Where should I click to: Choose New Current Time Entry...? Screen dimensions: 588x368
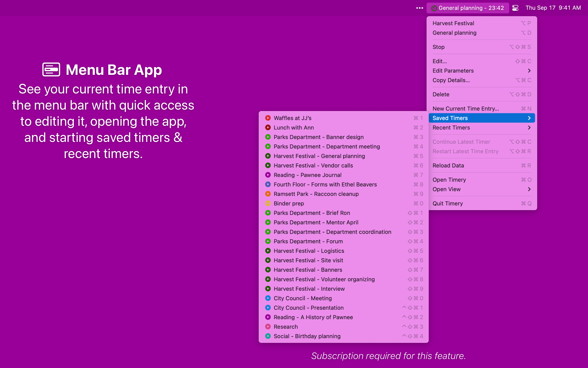[x=482, y=109]
